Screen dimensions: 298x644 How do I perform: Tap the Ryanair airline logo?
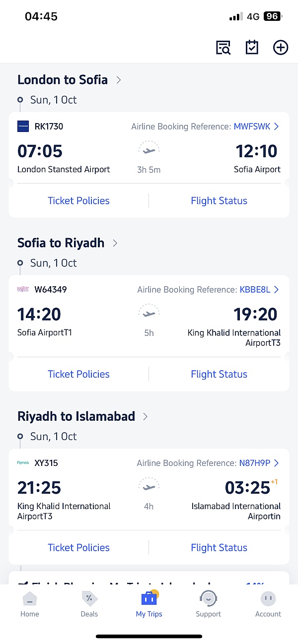click(23, 127)
